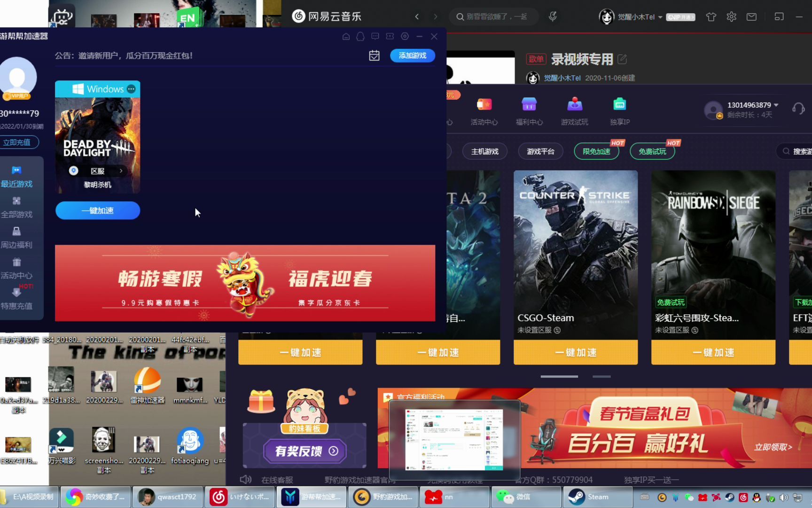Click the VIP 开通 badge in NetEase Music

tap(680, 17)
